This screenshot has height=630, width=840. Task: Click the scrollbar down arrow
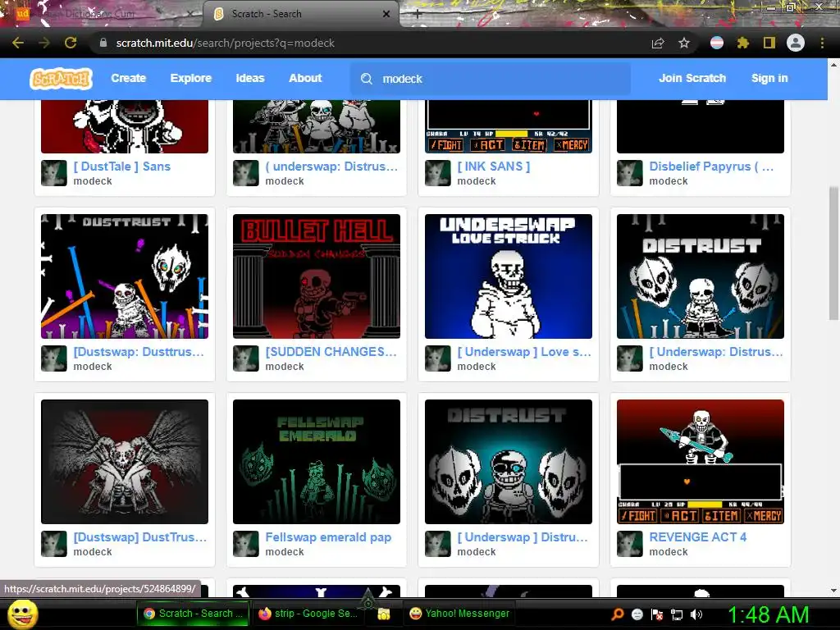833,590
